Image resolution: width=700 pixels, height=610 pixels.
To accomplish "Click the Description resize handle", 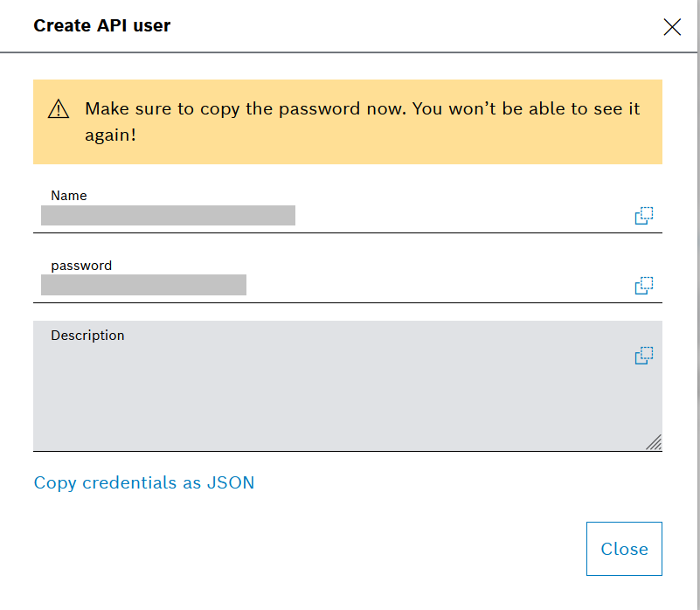I will point(654,442).
